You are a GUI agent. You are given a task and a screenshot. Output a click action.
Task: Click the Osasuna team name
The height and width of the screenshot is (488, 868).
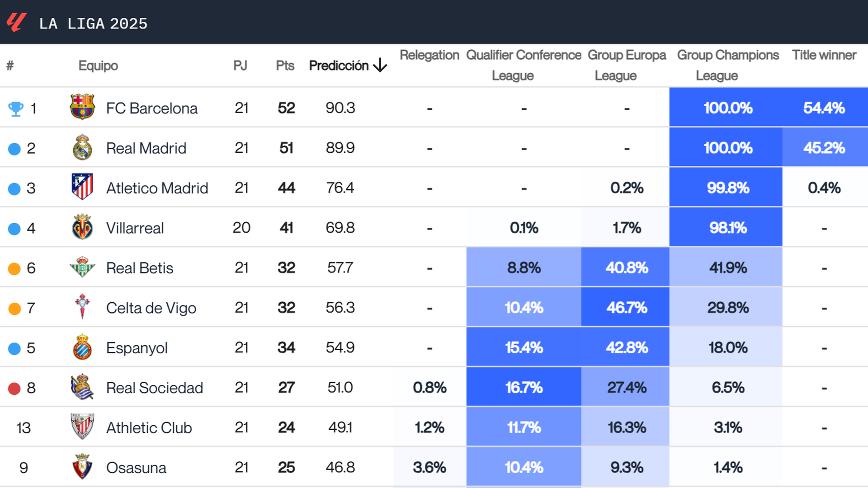(x=136, y=467)
